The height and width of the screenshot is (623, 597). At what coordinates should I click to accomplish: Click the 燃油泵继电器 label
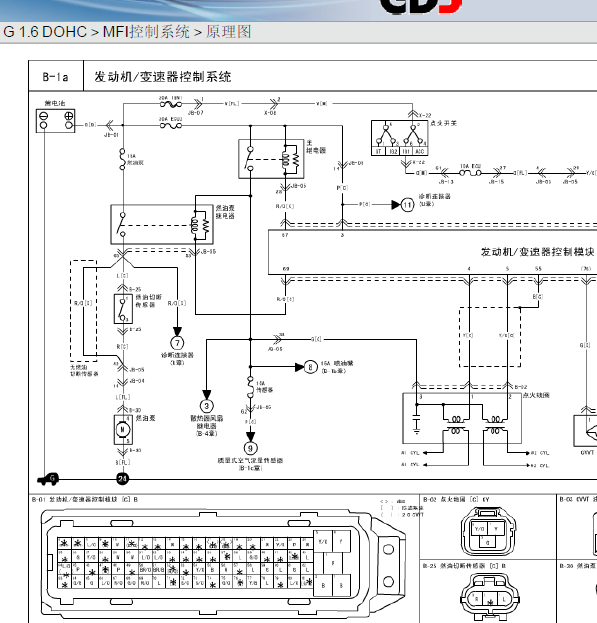click(225, 212)
